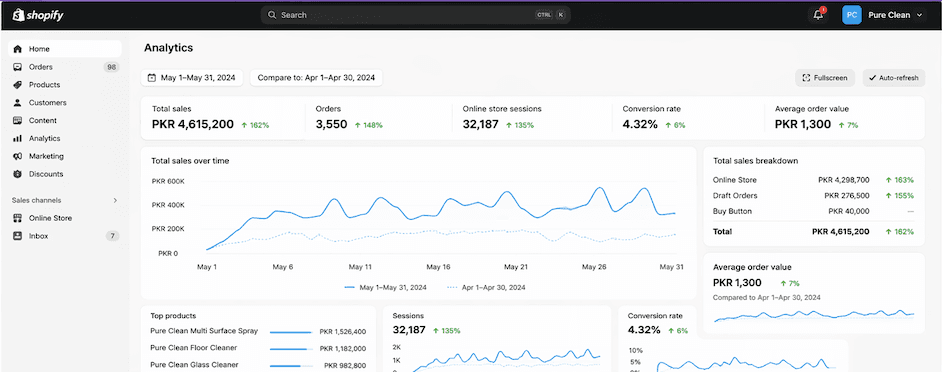Click the Online Store storefront icon
The image size is (942, 372).
tap(17, 218)
